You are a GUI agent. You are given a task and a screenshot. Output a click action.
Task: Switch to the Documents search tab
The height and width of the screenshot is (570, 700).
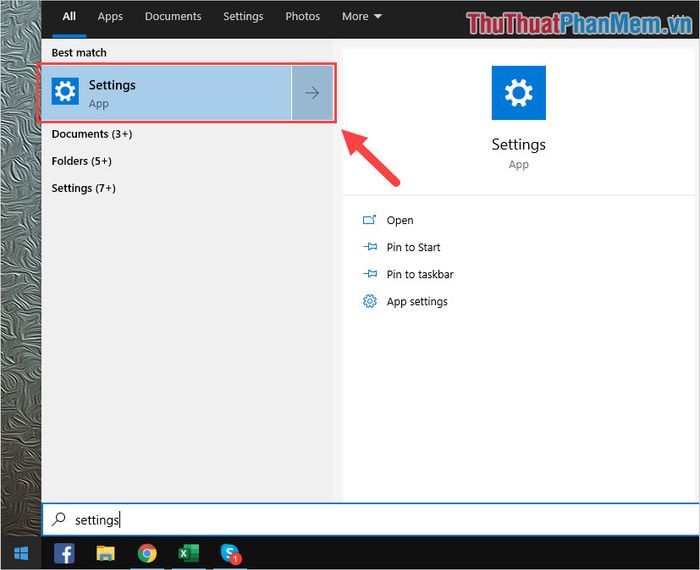pos(173,17)
